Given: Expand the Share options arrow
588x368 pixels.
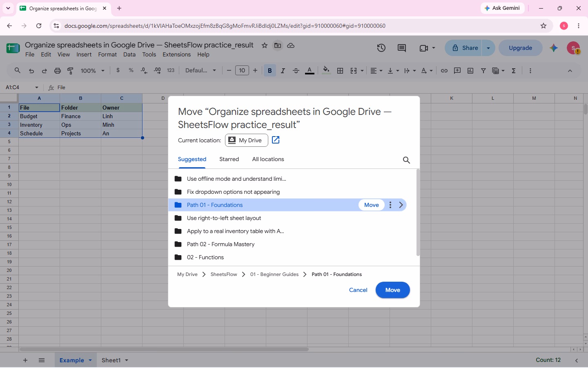Looking at the screenshot, I should (488, 48).
